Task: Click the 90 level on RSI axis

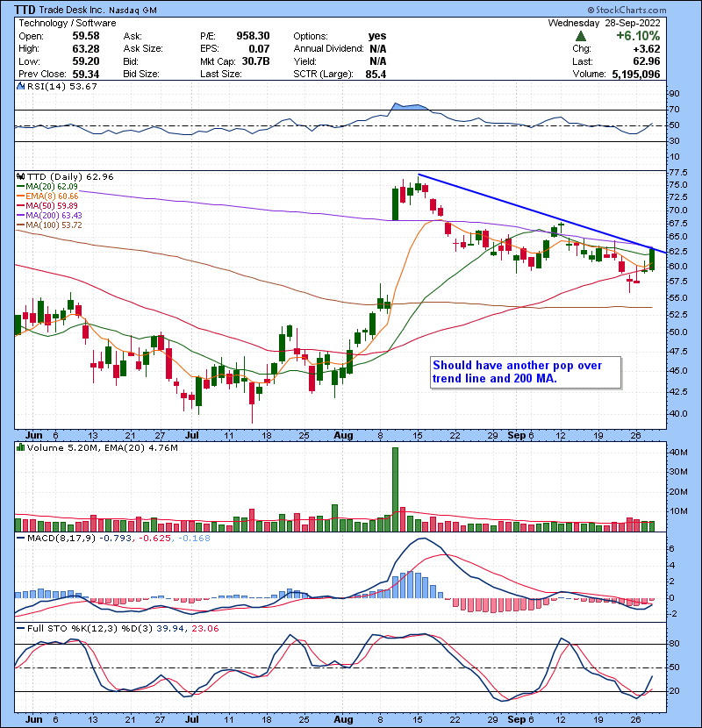Action: pos(674,94)
